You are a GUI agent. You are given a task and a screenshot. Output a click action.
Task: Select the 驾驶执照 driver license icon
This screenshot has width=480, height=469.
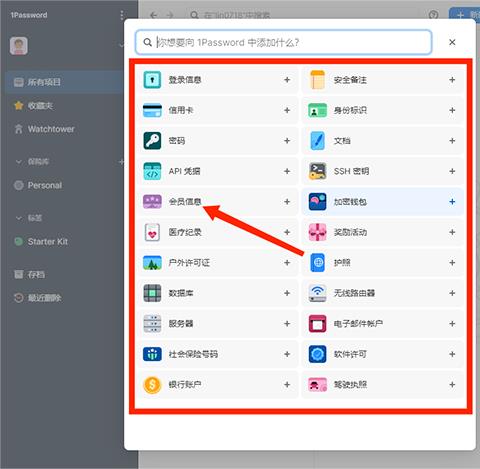317,385
